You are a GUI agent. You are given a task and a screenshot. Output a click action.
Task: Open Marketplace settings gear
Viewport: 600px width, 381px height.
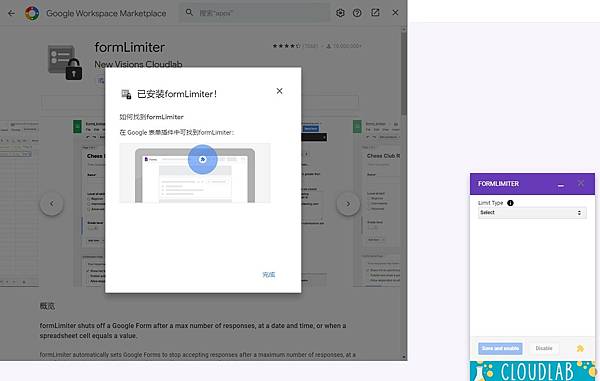[x=340, y=13]
